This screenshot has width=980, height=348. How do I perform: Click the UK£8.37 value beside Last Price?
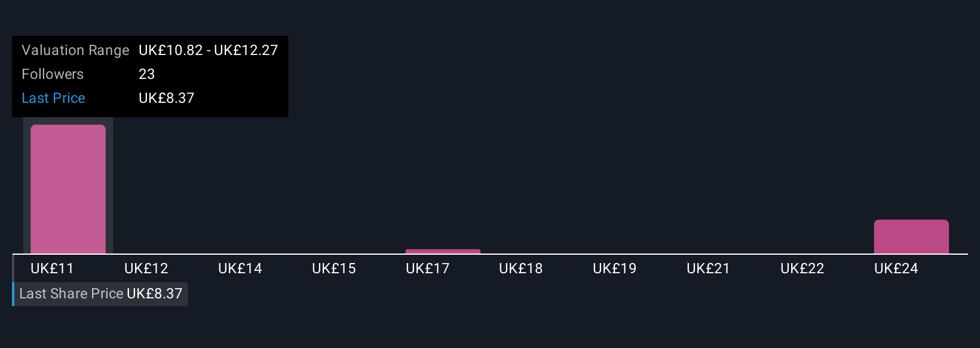click(x=166, y=98)
